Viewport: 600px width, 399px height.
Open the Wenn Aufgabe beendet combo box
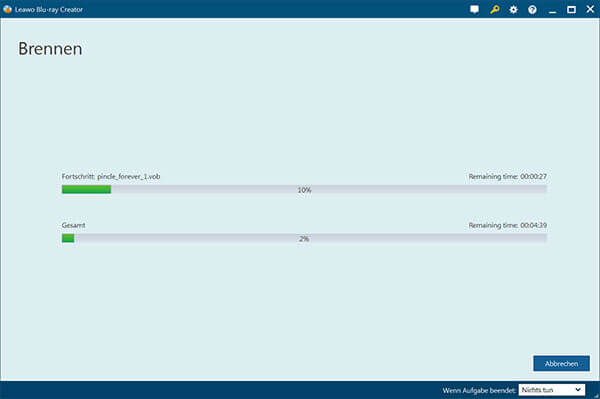(x=552, y=389)
